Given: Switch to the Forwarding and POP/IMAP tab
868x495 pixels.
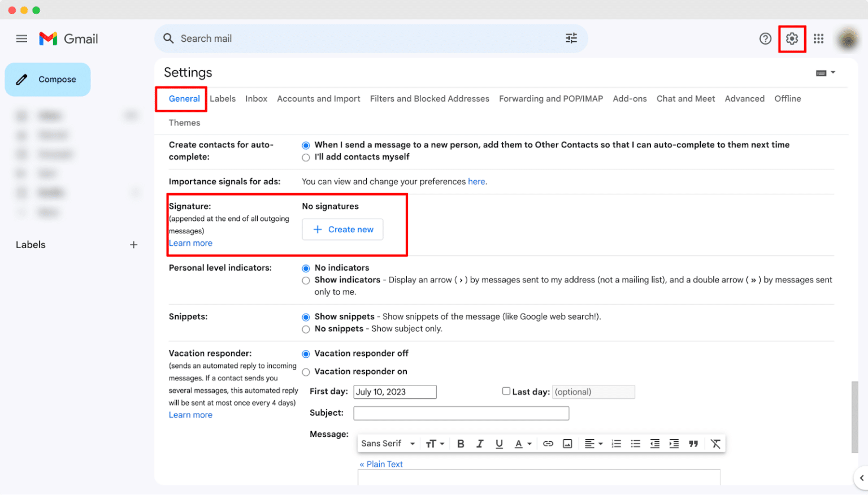Looking at the screenshot, I should pos(550,98).
